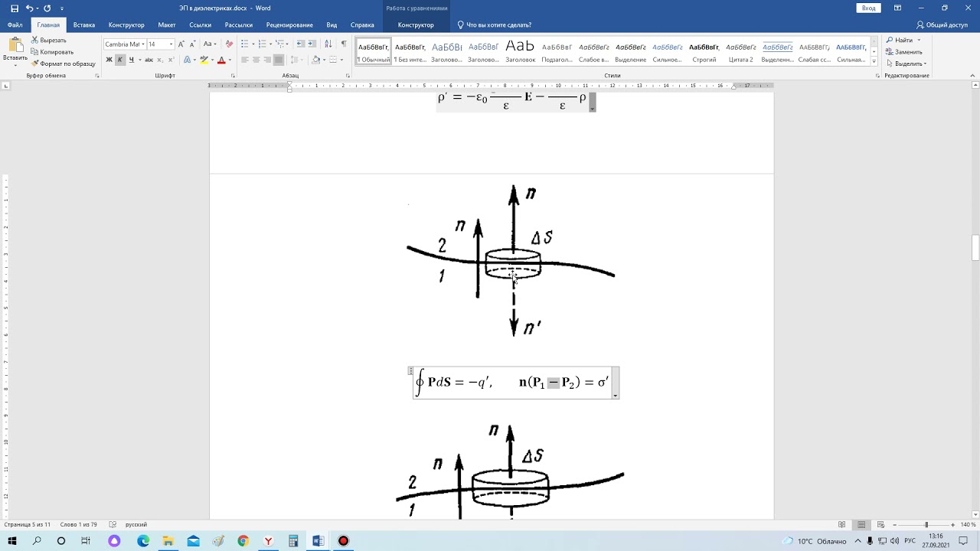Click Вырезать (cut) command
Viewport: 980px width, 551px height.
(49, 40)
